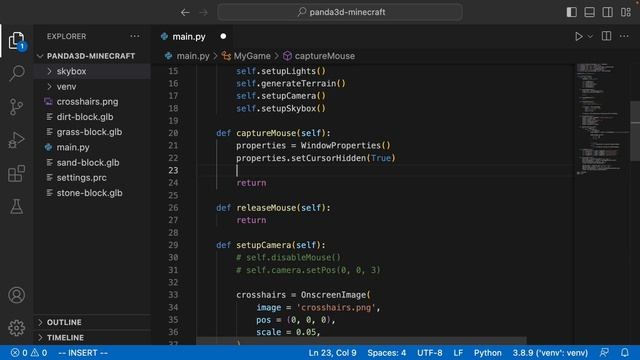Click Spaces: 4 indentation setting

(x=387, y=353)
